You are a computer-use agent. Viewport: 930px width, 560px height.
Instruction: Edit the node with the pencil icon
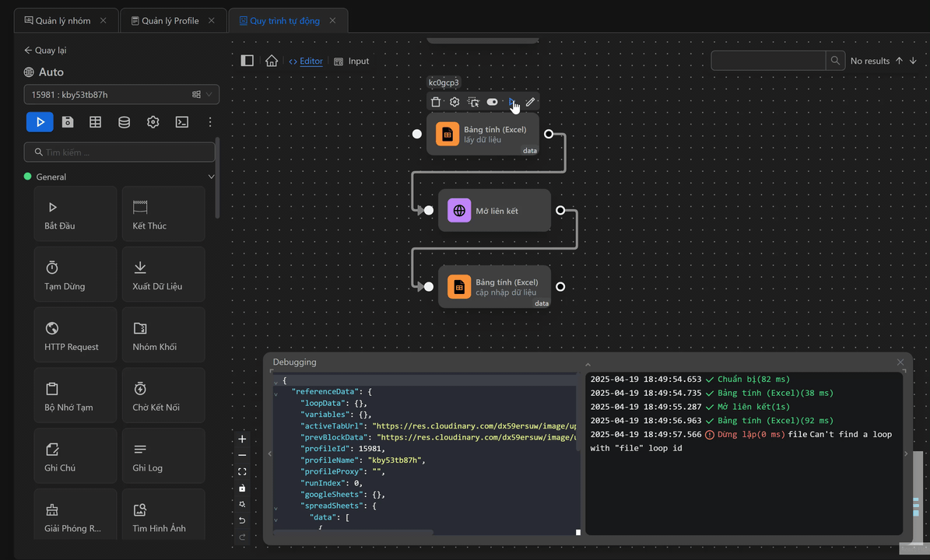tap(531, 102)
